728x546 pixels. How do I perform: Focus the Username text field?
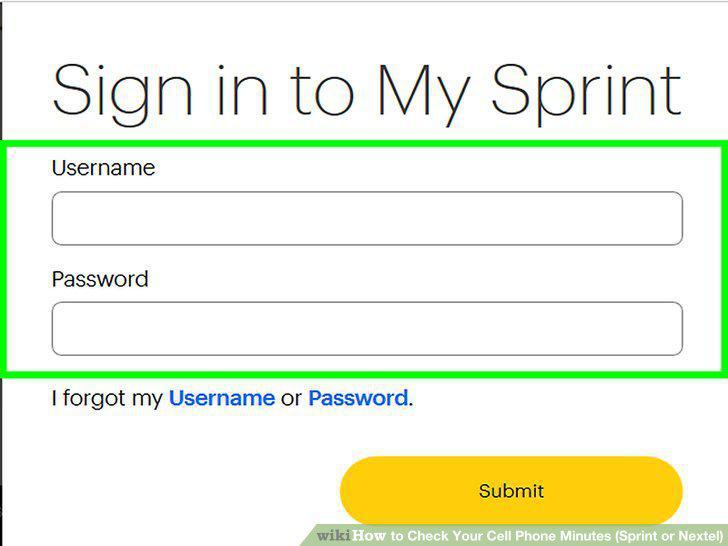coord(367,218)
